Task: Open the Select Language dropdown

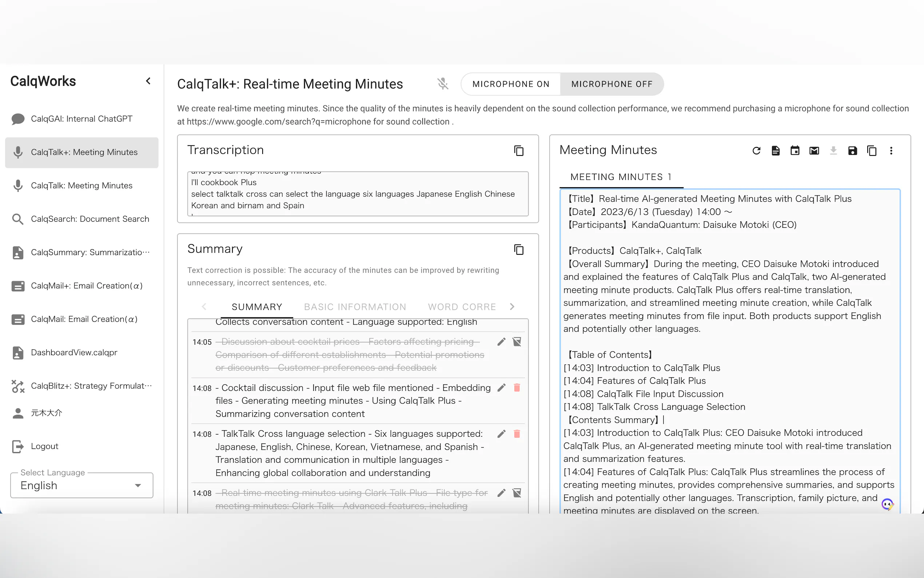Action: click(x=81, y=485)
